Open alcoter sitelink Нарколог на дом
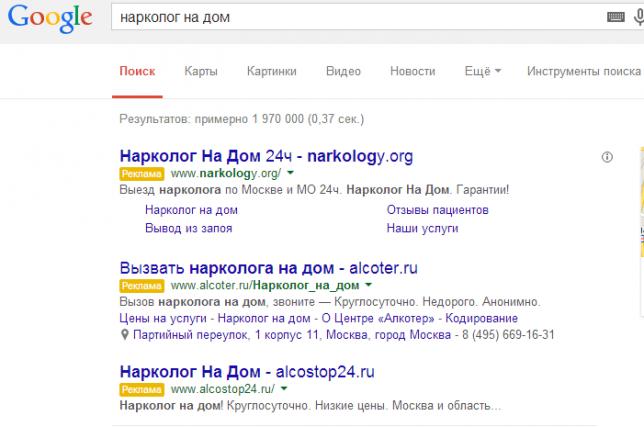 264,318
